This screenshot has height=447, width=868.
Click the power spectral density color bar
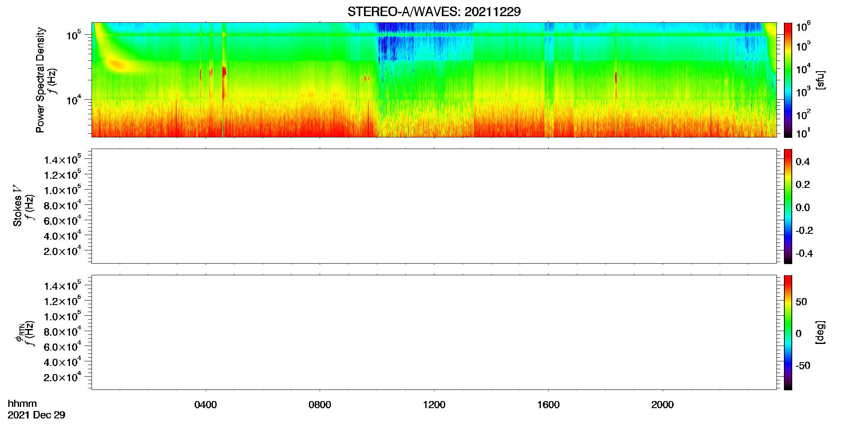[x=788, y=80]
